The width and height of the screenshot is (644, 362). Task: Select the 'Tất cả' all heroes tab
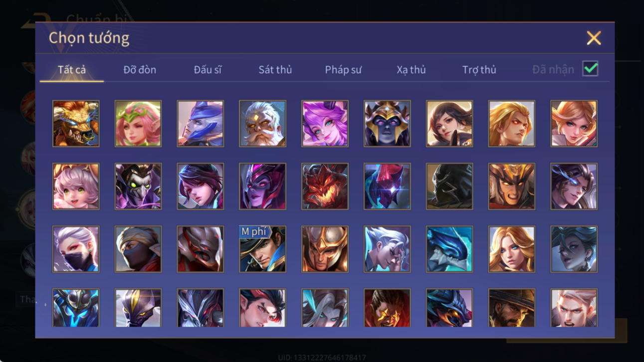[x=72, y=70]
